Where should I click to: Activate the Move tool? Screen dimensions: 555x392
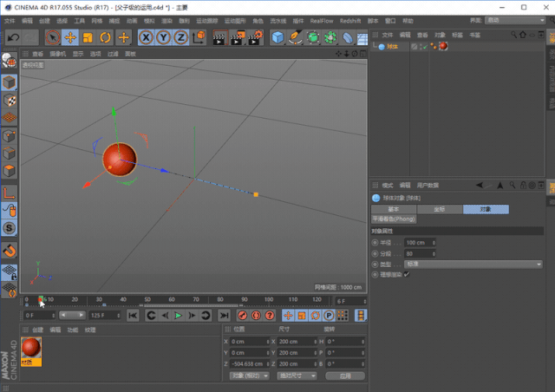pyautogui.click(x=70, y=37)
